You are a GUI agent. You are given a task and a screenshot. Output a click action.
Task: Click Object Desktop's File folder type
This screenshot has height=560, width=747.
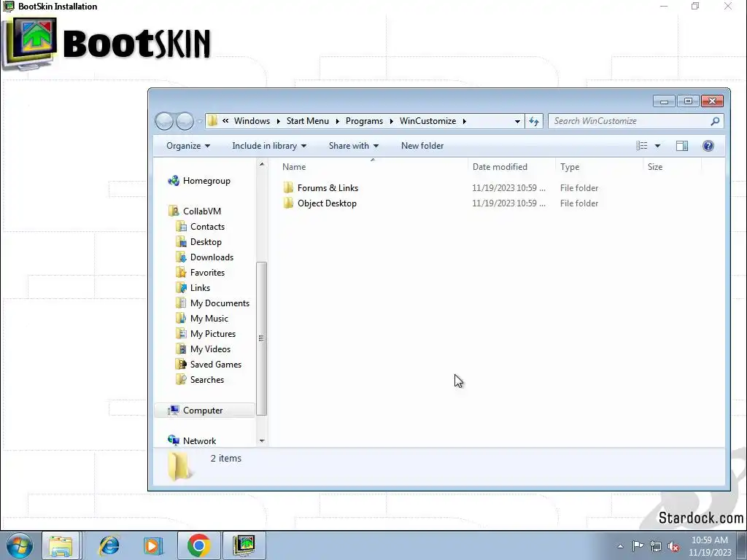coord(579,203)
